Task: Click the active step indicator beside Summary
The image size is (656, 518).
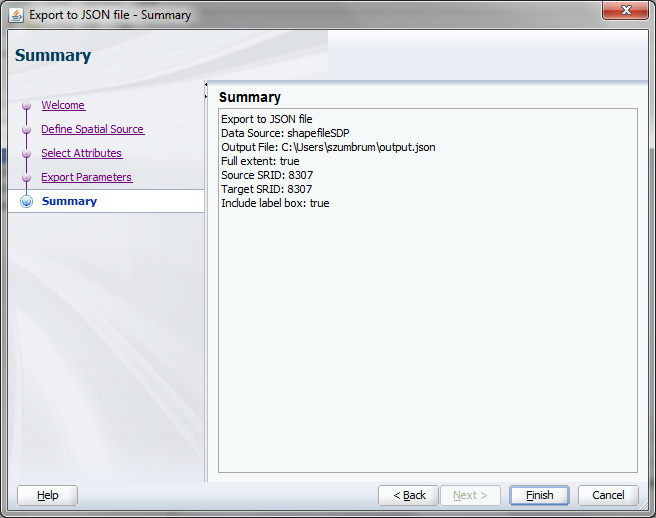Action: click(x=26, y=201)
